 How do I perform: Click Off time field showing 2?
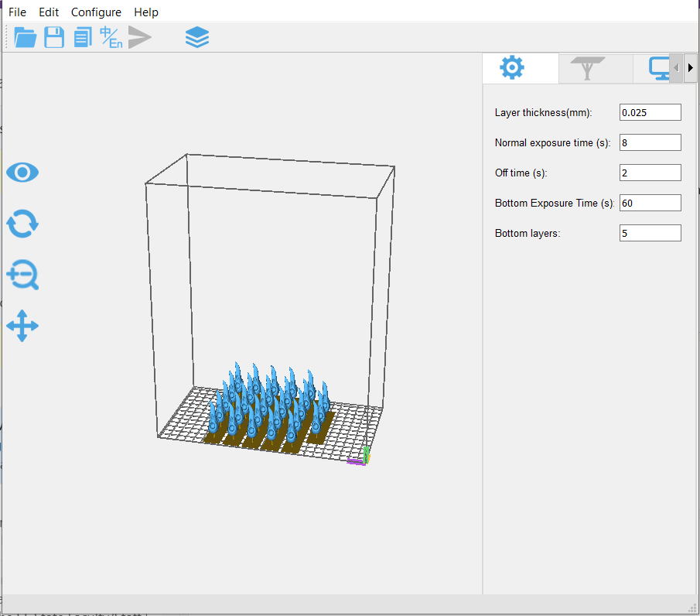coord(650,173)
